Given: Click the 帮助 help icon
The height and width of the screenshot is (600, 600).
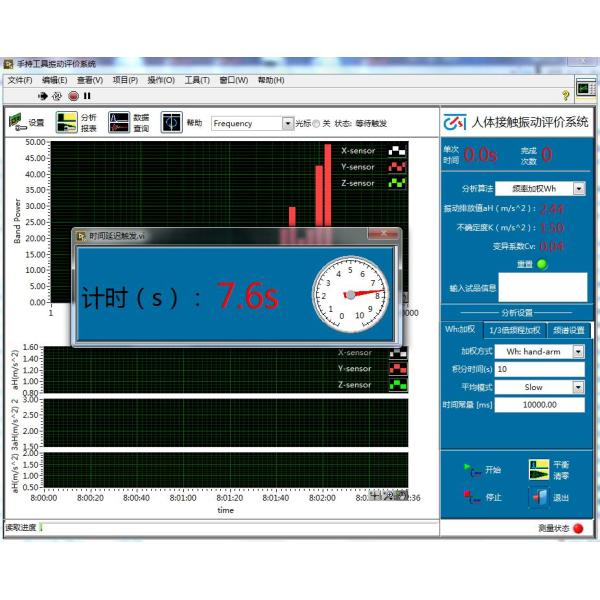Looking at the screenshot, I should point(171,122).
